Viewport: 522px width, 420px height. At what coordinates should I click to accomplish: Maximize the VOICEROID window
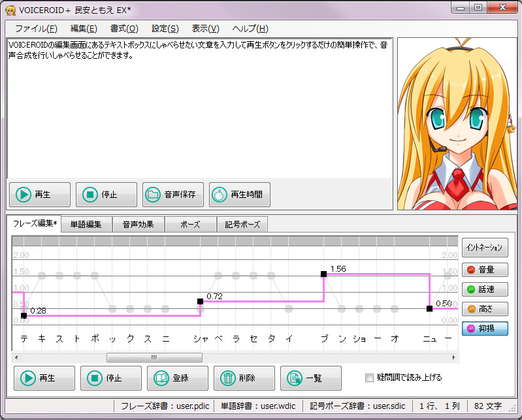click(478, 8)
